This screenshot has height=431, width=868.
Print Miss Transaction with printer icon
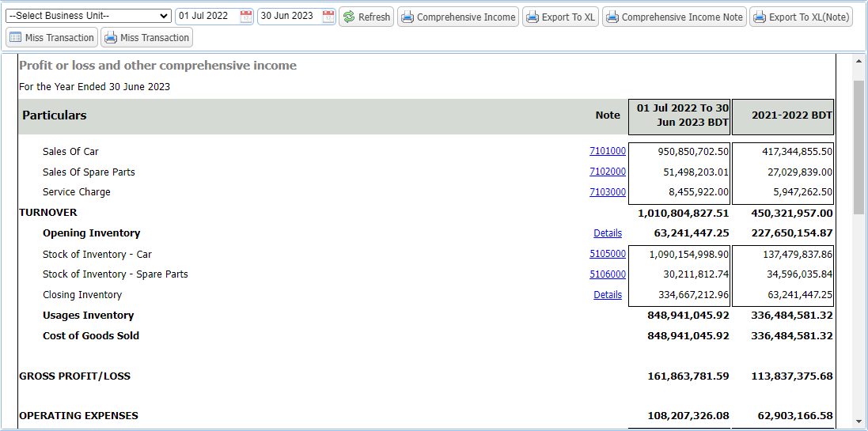coord(146,38)
